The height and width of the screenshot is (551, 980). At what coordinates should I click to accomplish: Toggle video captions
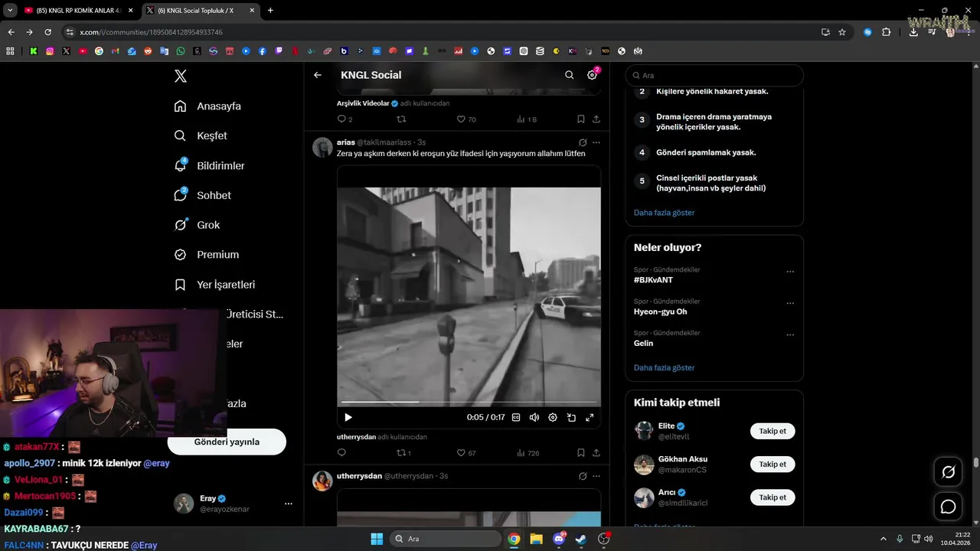point(516,417)
